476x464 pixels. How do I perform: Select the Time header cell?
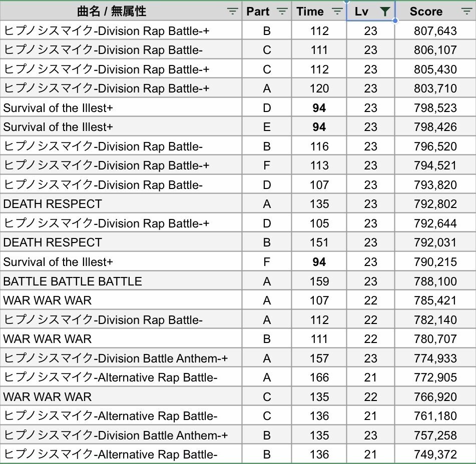point(319,11)
